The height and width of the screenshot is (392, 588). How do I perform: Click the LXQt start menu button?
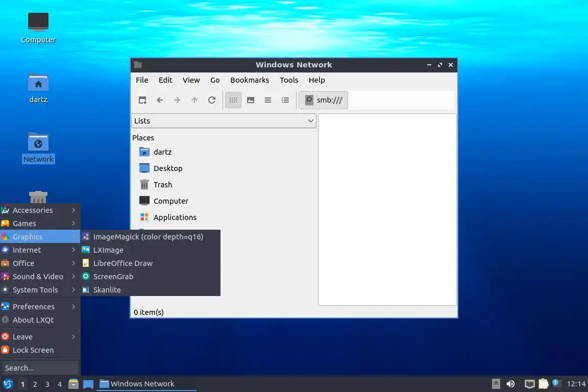[8, 384]
